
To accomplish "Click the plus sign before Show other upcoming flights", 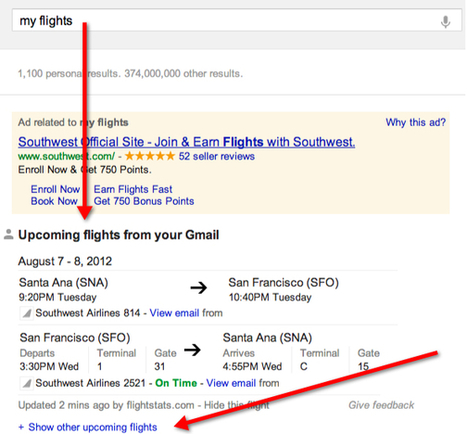I will pyautogui.click(x=21, y=427).
